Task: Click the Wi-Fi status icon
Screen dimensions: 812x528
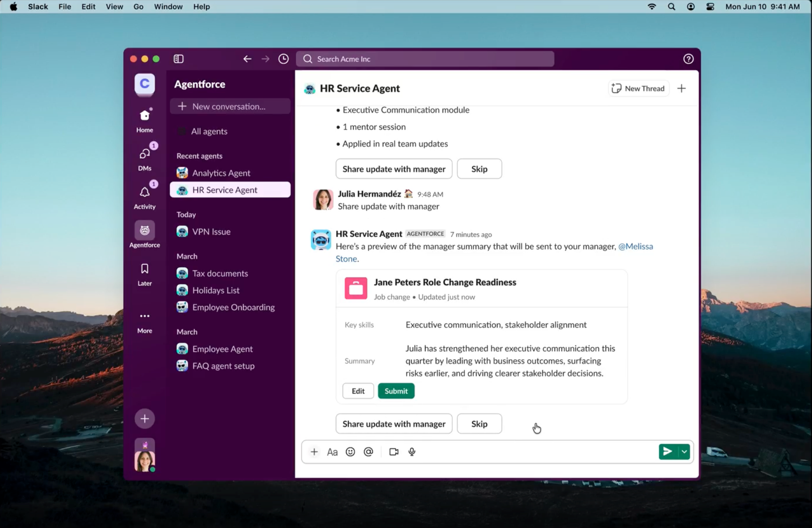Action: pyautogui.click(x=652, y=7)
